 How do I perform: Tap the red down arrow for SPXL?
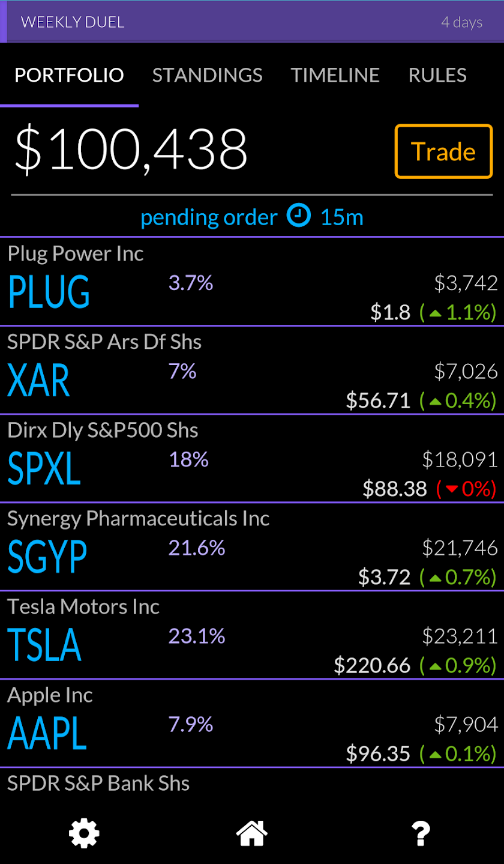click(x=452, y=489)
